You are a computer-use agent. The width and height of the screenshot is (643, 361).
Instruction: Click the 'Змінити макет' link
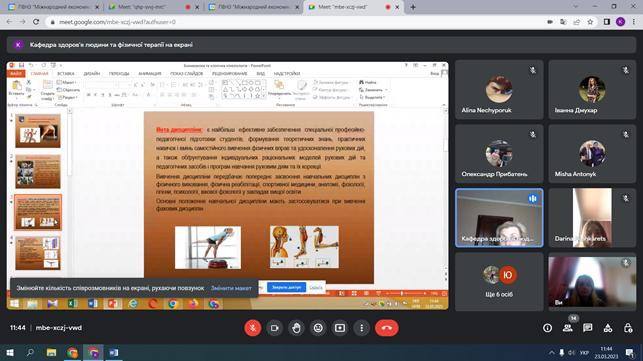231,288
